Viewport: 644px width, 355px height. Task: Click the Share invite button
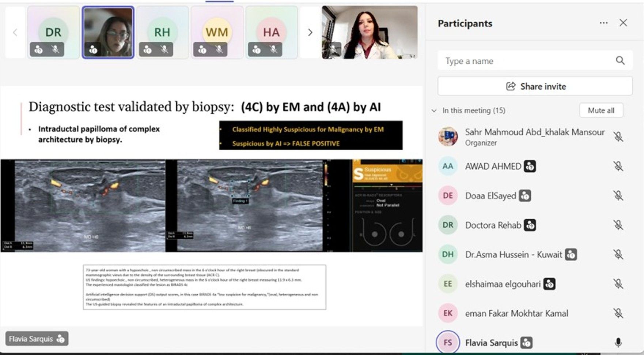pyautogui.click(x=535, y=86)
